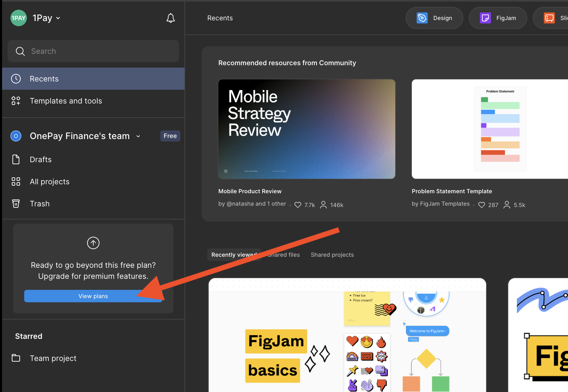This screenshot has width=568, height=392.
Task: Like the Problem Statement Template resource
Action: pyautogui.click(x=482, y=205)
